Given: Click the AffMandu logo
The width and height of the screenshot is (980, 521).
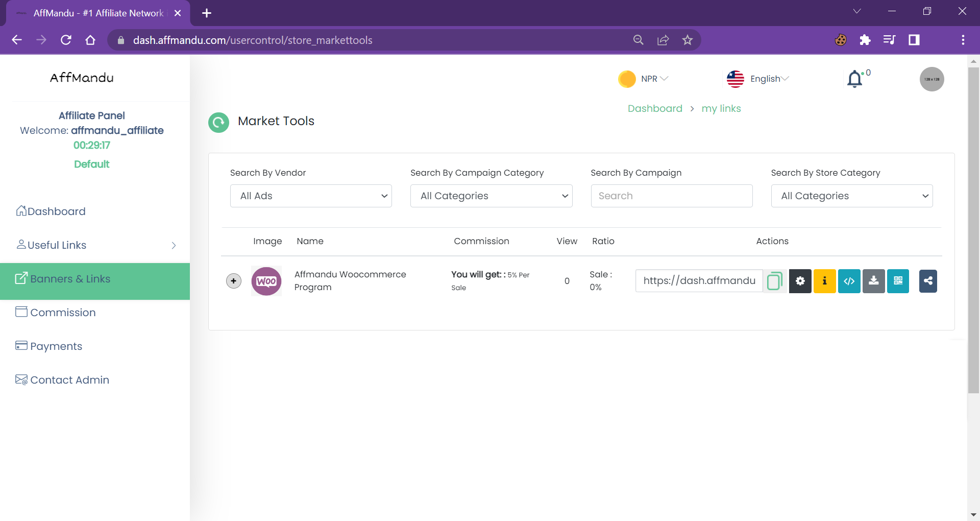Looking at the screenshot, I should pos(82,78).
